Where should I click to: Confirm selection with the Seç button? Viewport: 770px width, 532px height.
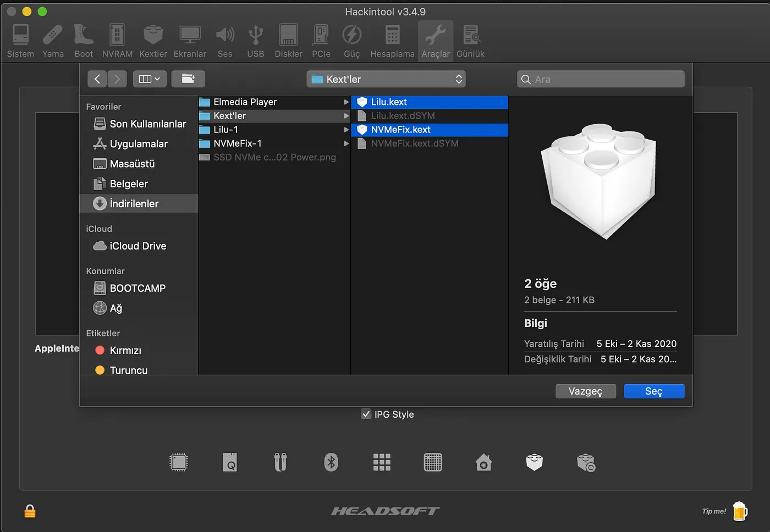(654, 391)
